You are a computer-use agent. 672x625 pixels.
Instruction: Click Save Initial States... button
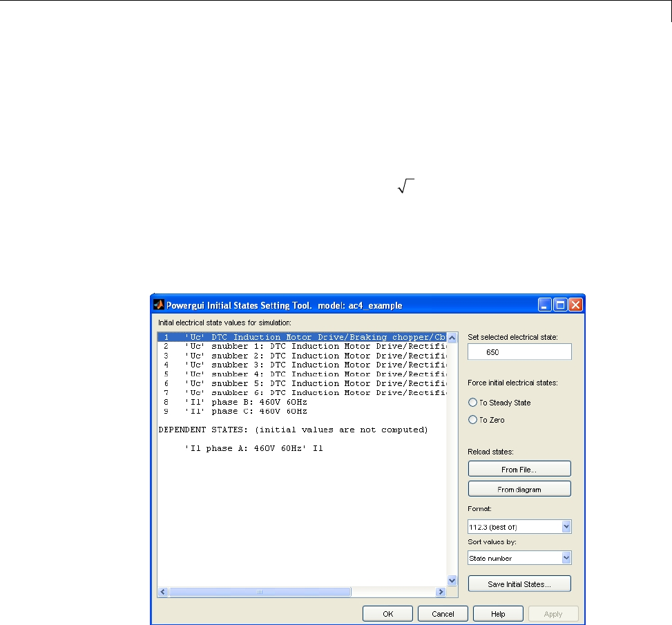tap(519, 584)
